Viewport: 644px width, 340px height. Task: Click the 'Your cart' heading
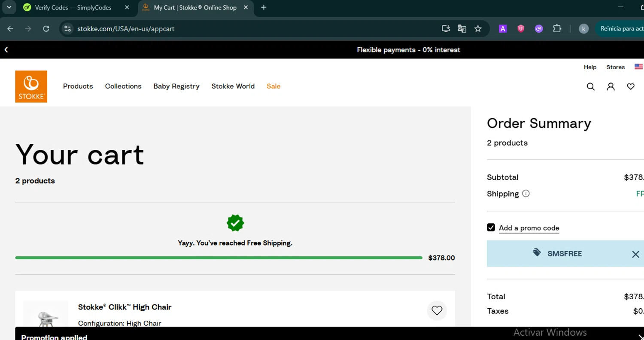click(x=80, y=155)
